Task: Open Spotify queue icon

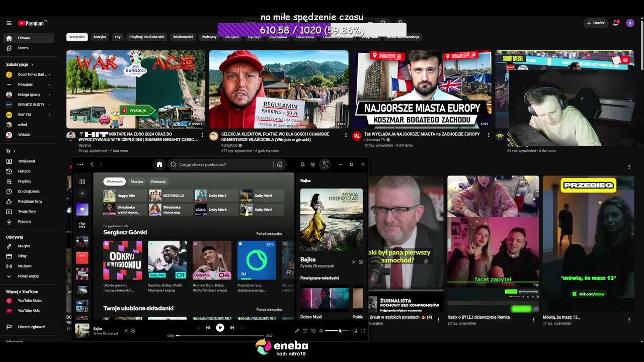Action: [305, 331]
